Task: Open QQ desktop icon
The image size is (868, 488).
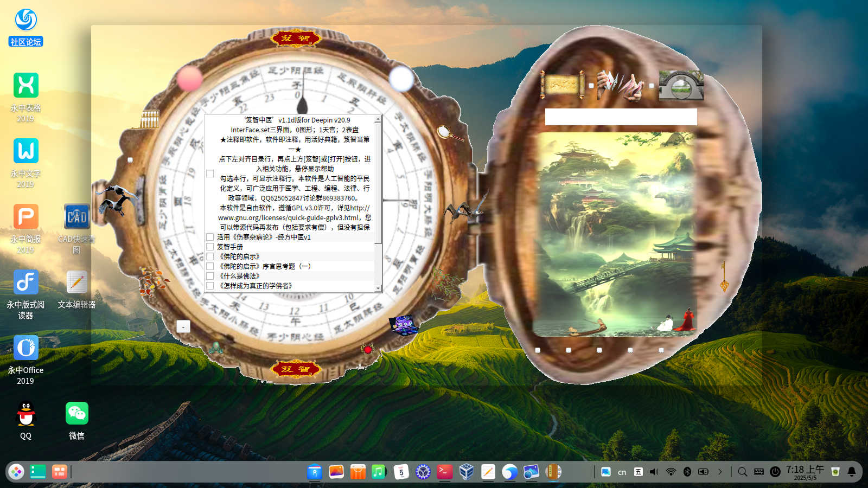Action: (25, 420)
